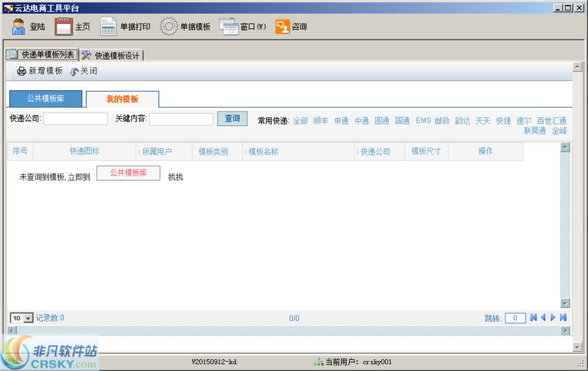Click the app icon in title bar

(x=8, y=8)
